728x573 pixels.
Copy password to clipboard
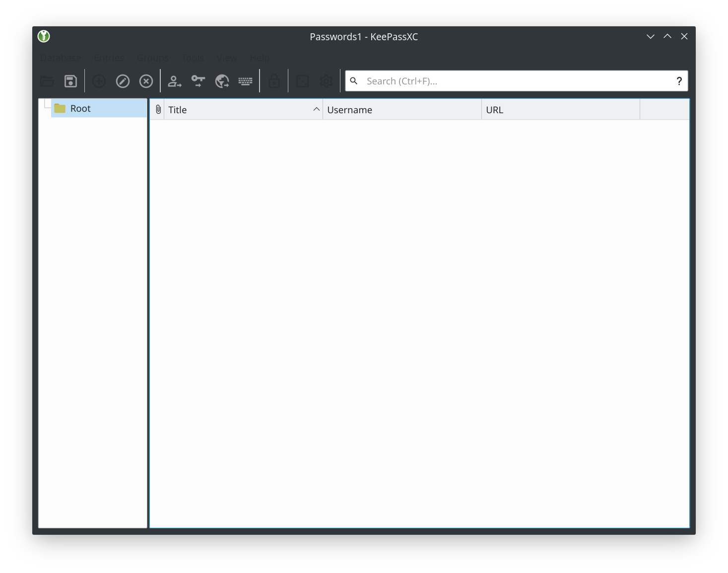click(198, 81)
